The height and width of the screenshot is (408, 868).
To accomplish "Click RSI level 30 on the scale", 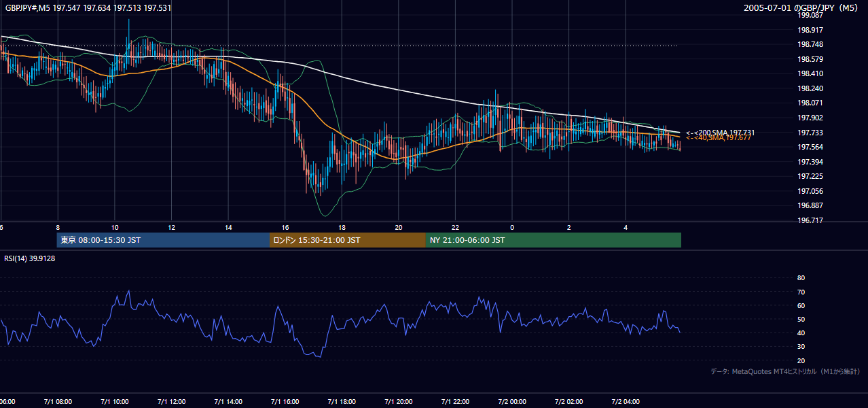I will pyautogui.click(x=801, y=346).
